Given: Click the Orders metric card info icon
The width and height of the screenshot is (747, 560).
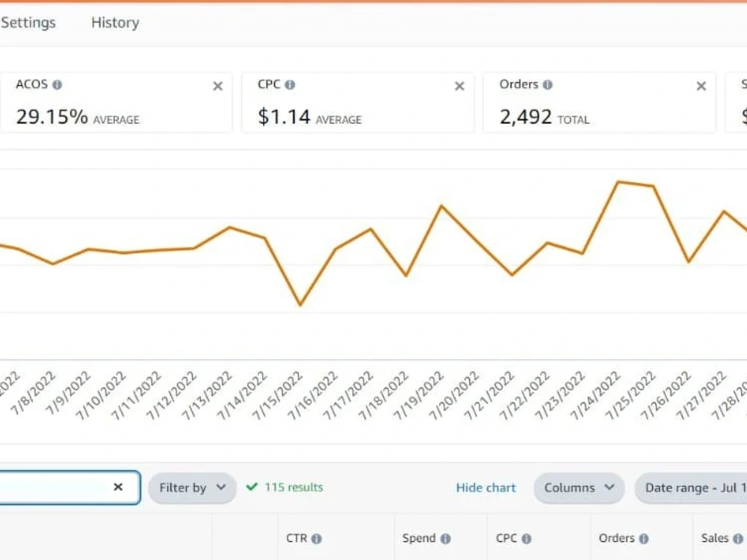Looking at the screenshot, I should (x=548, y=85).
